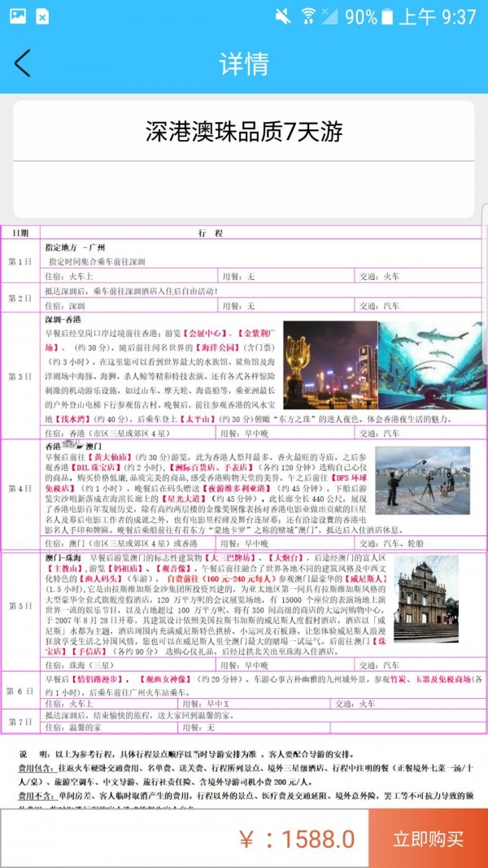The image size is (488, 868).
Task: Tap the back arrow in header
Action: [23, 63]
